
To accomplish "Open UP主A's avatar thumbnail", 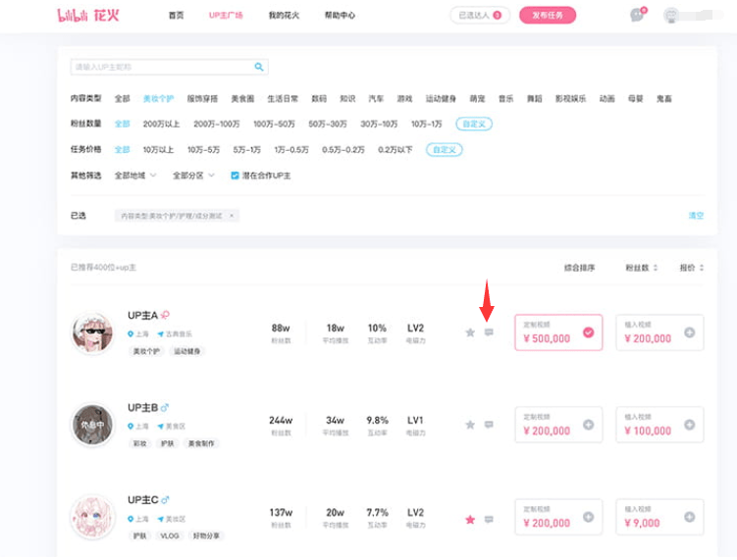I will point(92,332).
